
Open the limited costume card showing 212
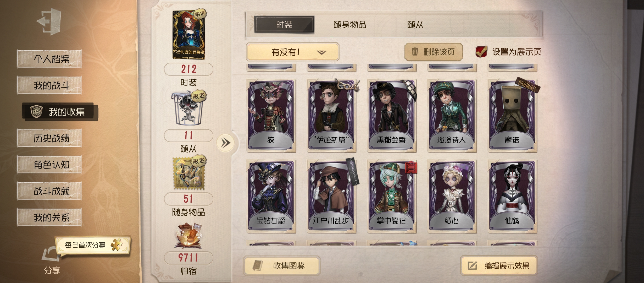click(x=189, y=35)
